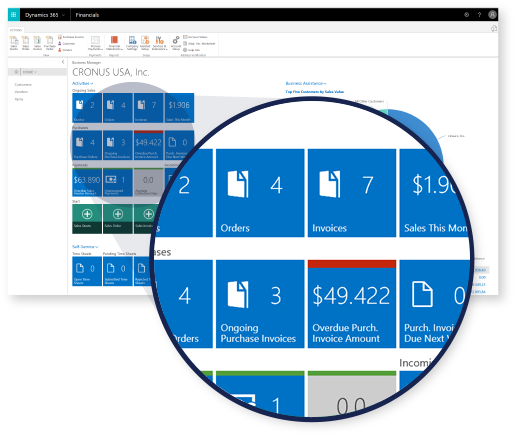Screen dimensions: 514x435
Task: Open Quotes tile under Ongoing Sales
Action: tap(87, 108)
